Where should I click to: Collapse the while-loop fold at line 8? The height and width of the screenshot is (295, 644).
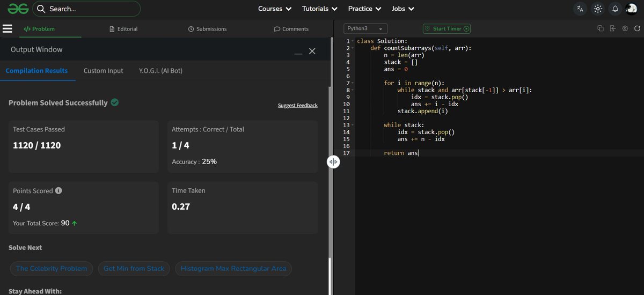(353, 90)
